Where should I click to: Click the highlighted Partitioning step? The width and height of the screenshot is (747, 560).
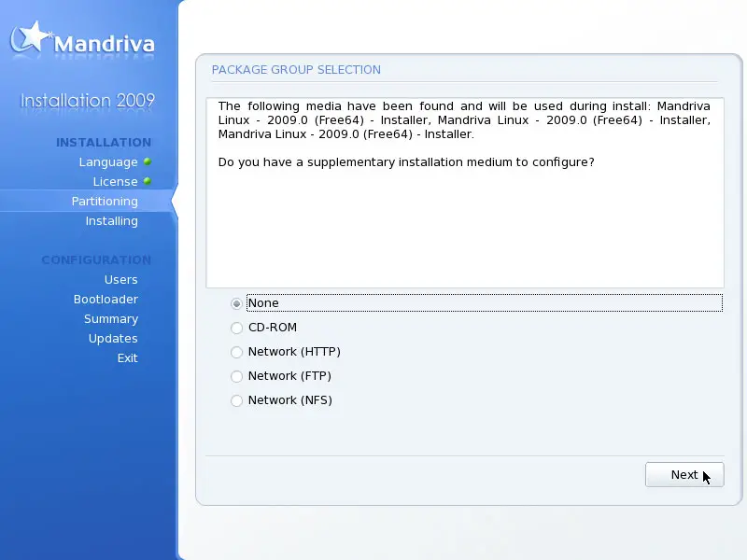(x=105, y=202)
